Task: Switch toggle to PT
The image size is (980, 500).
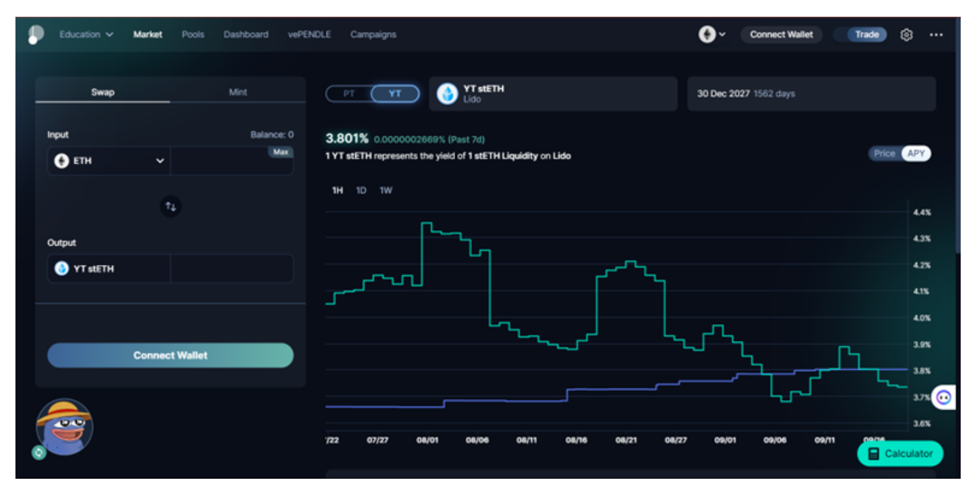Action: click(349, 94)
